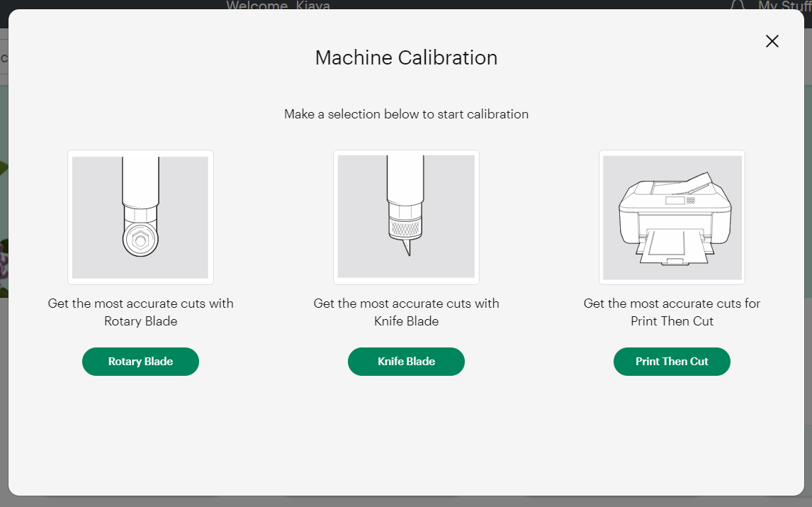Start Knife Blade calibration button
812x507 pixels.
(x=406, y=362)
